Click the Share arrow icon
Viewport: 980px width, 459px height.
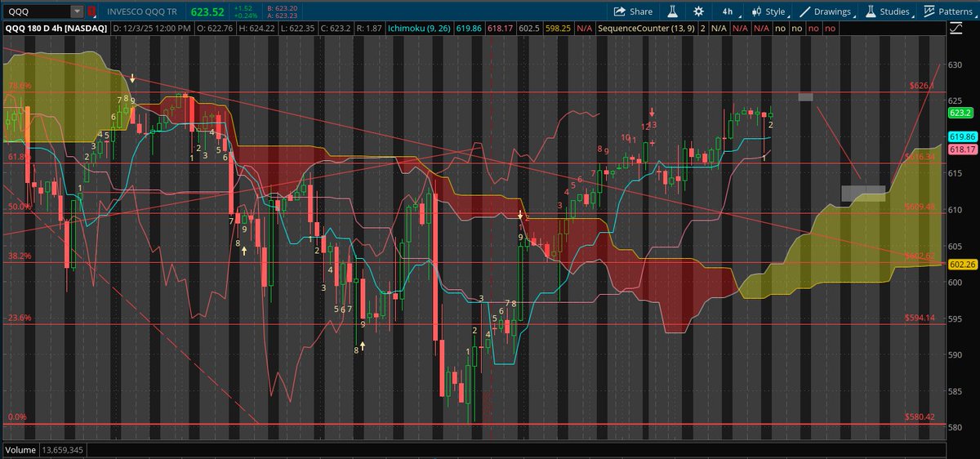pos(618,11)
